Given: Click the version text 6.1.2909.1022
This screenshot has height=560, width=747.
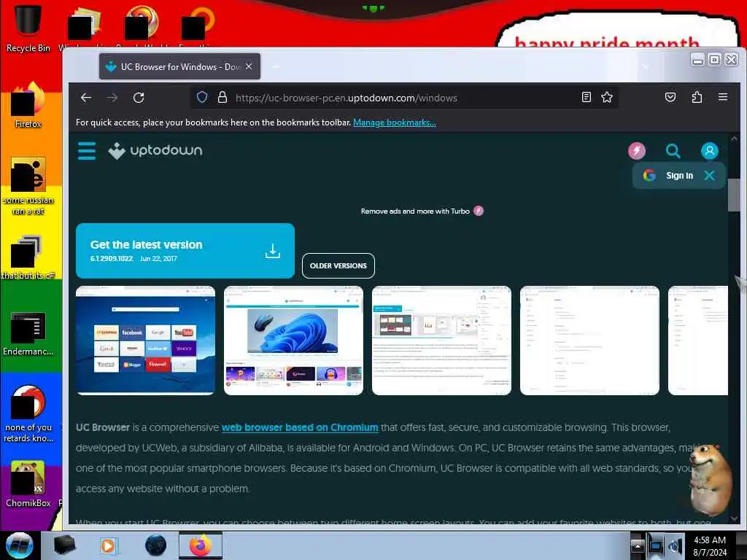Looking at the screenshot, I should click(x=112, y=259).
